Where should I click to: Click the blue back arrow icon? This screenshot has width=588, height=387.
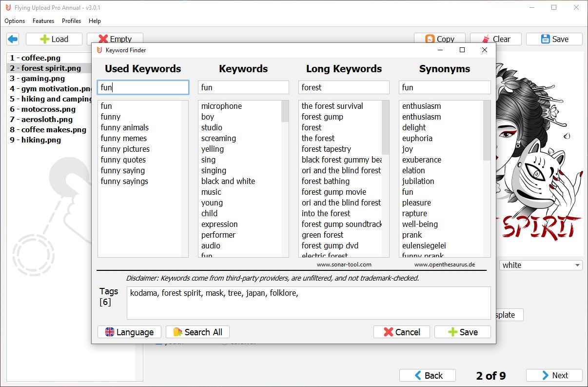(x=13, y=39)
